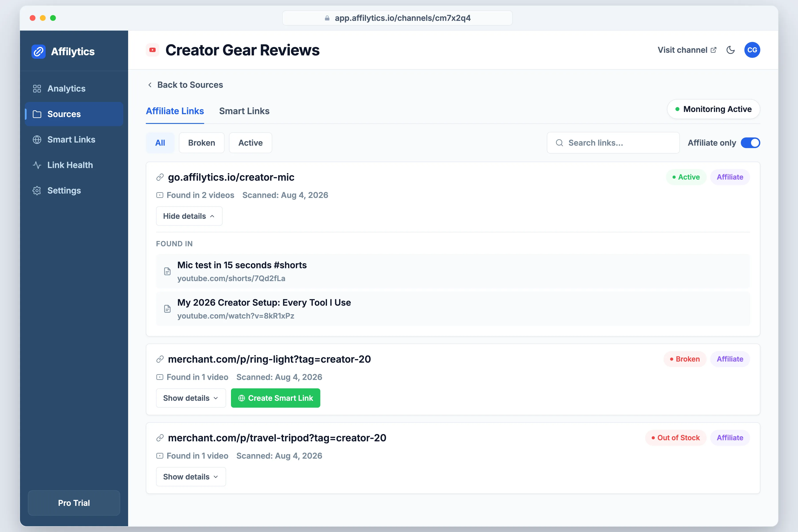Click the back chevron before Back to Sources

coord(150,85)
